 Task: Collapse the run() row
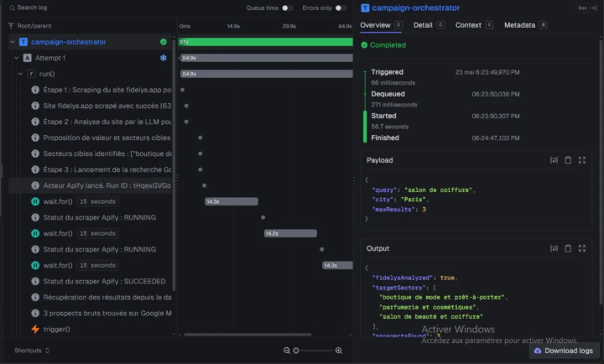click(x=20, y=74)
